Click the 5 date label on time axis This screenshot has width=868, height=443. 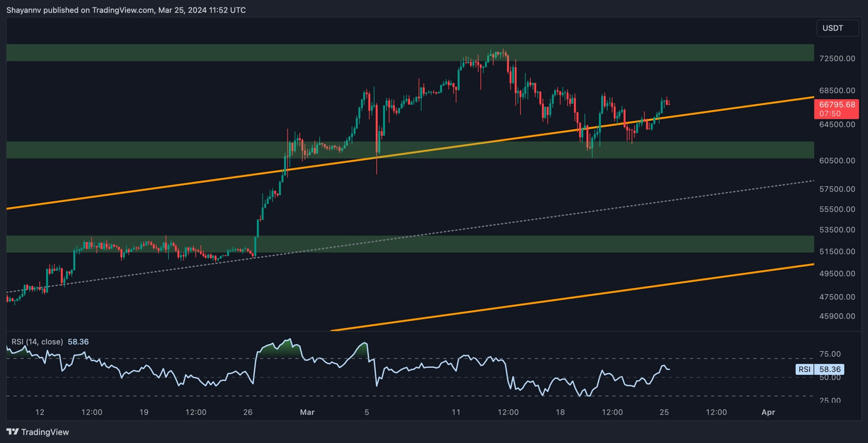coord(367,412)
